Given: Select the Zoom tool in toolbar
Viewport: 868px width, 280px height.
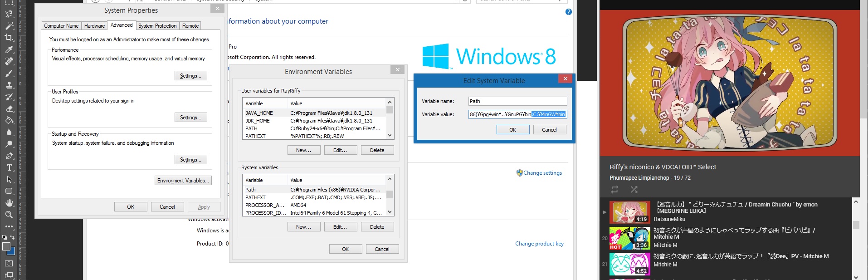Looking at the screenshot, I should click(9, 215).
